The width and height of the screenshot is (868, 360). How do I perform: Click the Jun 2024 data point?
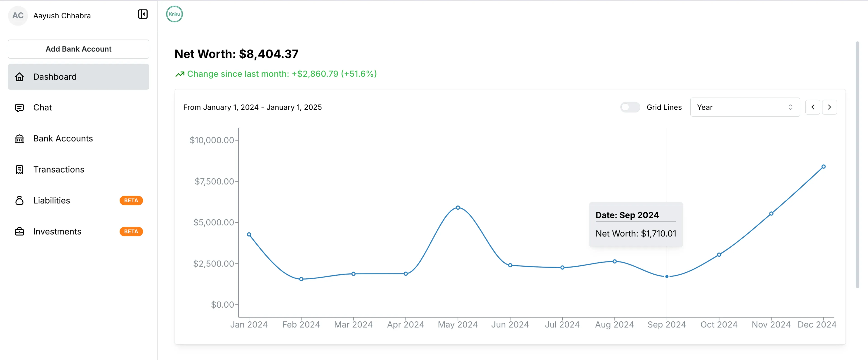[x=510, y=265]
